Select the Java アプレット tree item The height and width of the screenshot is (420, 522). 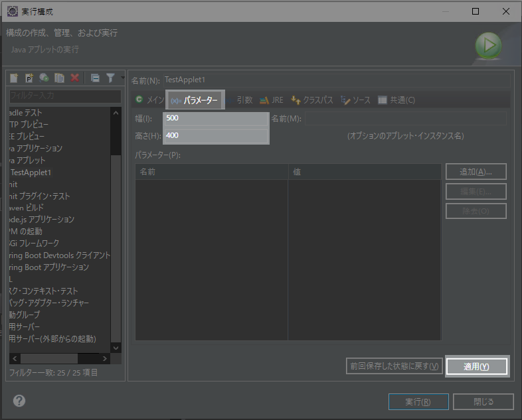click(27, 161)
